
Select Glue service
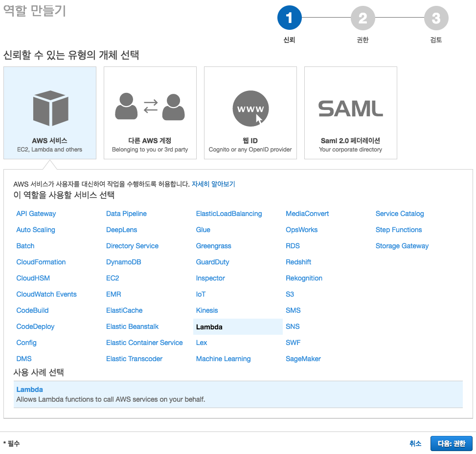tap(203, 230)
